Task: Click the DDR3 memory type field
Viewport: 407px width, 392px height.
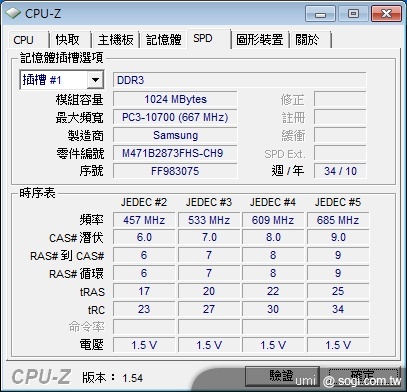Action: point(240,80)
